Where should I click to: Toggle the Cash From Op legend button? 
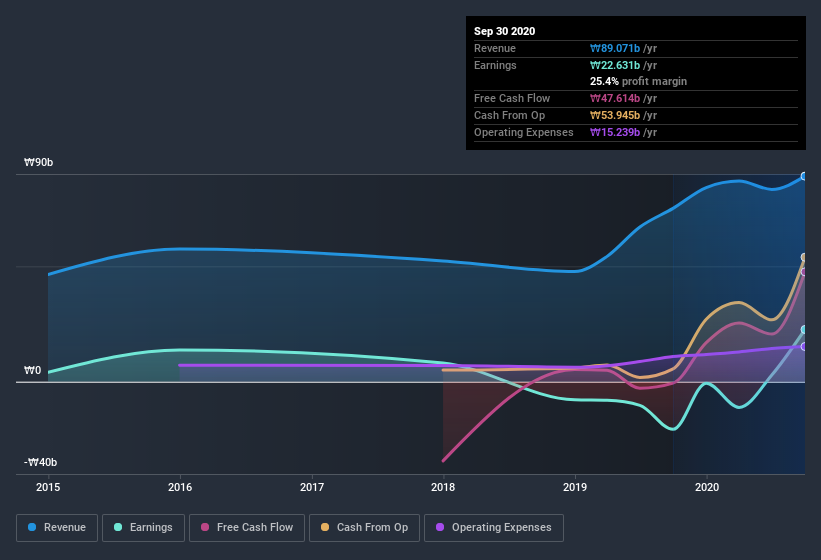click(364, 528)
